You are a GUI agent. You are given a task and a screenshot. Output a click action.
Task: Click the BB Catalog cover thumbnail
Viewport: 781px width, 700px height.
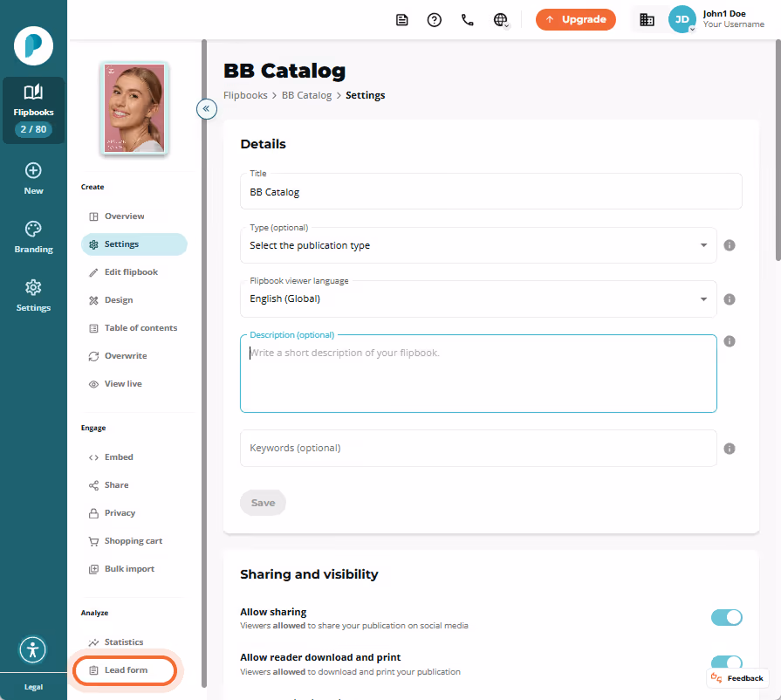point(134,108)
